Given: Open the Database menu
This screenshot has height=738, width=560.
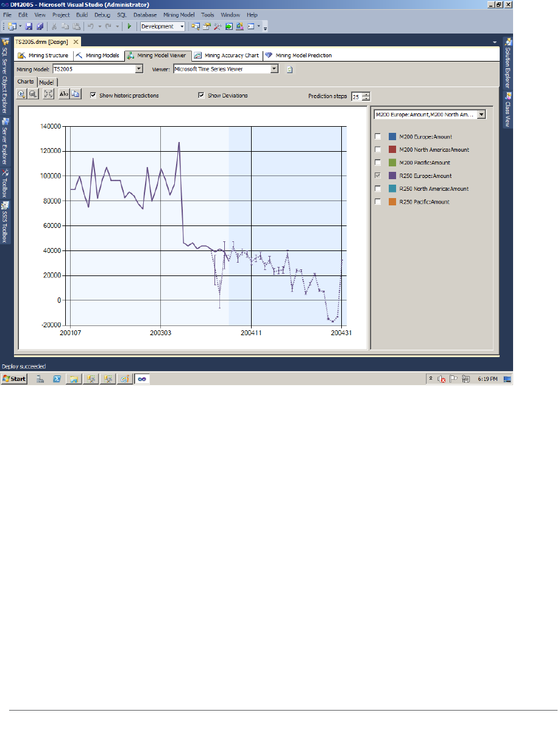Looking at the screenshot, I should 145,15.
